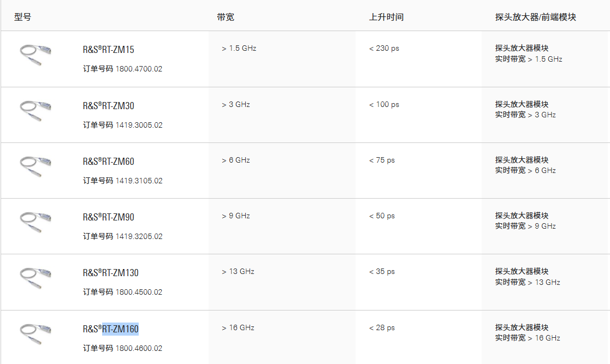
Task: Click the RT-ZM30 probe thumbnail image
Action: click(35, 111)
